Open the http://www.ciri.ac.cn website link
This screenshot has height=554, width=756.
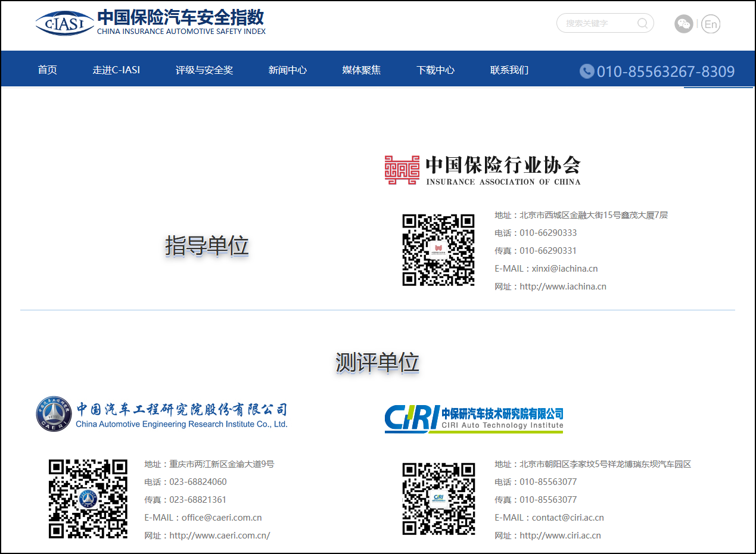(560, 536)
